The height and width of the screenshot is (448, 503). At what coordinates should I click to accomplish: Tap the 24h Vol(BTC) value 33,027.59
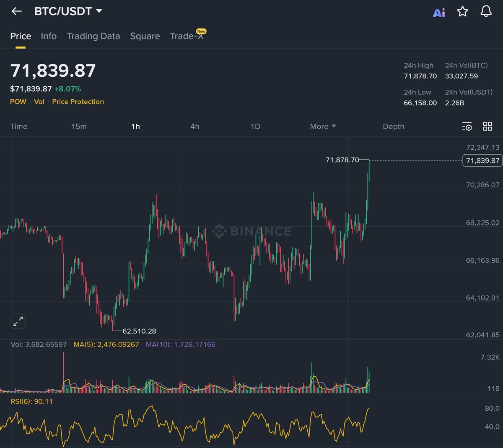point(461,76)
